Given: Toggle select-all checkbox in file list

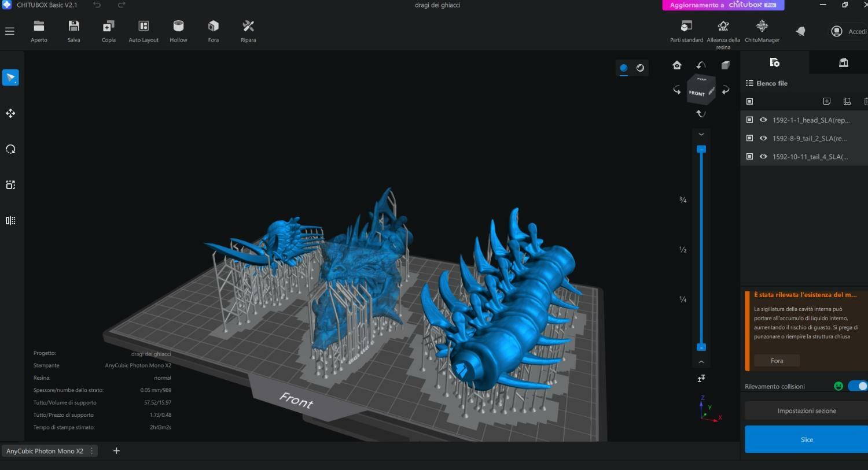Looking at the screenshot, I should point(749,101).
